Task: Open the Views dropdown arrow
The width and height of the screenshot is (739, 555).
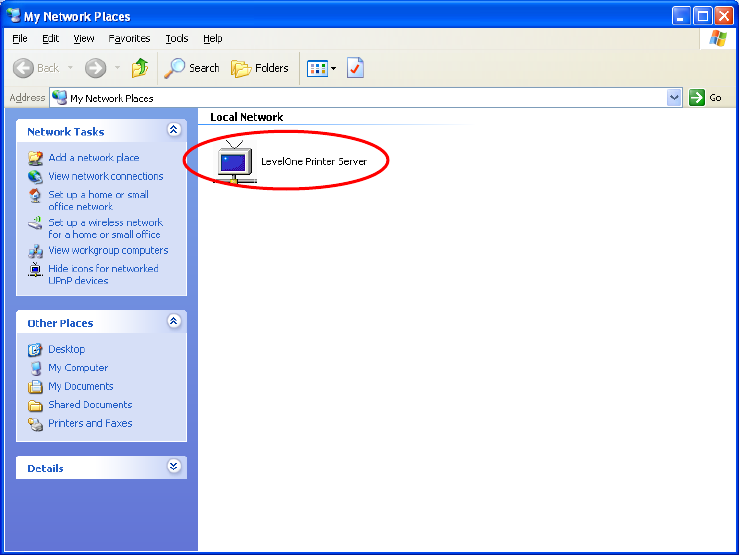Action: click(x=334, y=69)
